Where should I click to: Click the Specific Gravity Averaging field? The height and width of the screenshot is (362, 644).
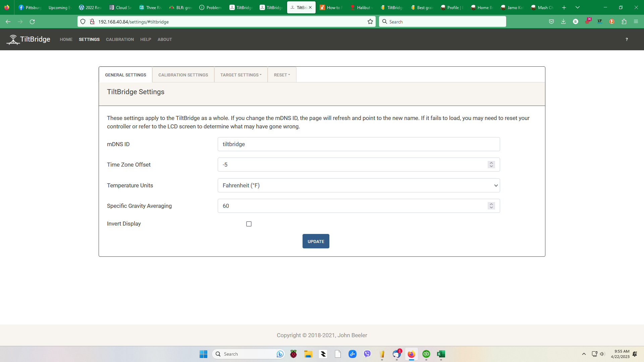pyautogui.click(x=359, y=206)
